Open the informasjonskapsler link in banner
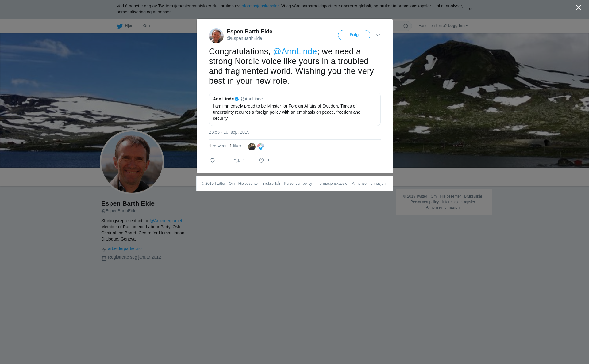 260,6
